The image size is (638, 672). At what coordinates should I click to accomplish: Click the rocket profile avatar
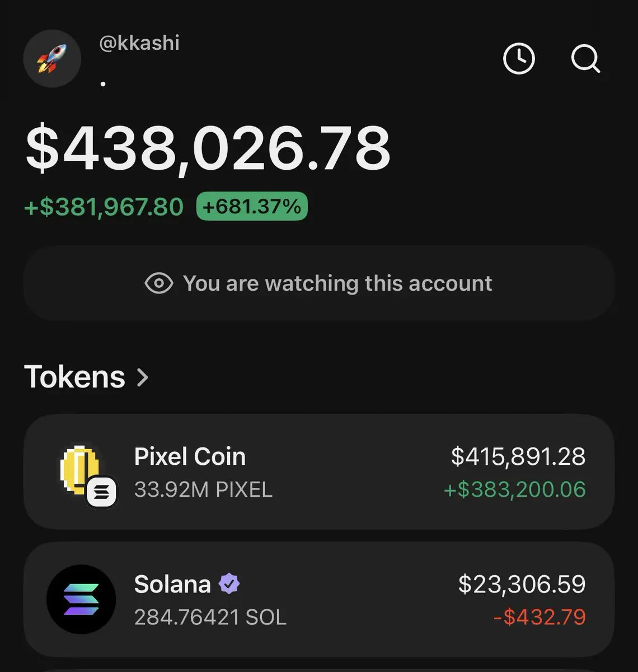(x=52, y=59)
